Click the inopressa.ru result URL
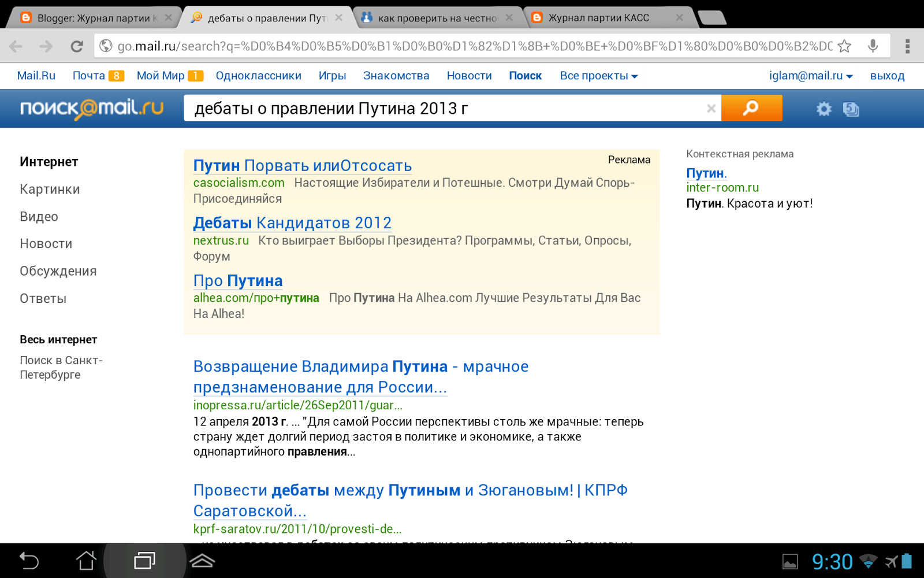The height and width of the screenshot is (578, 924). point(298,405)
